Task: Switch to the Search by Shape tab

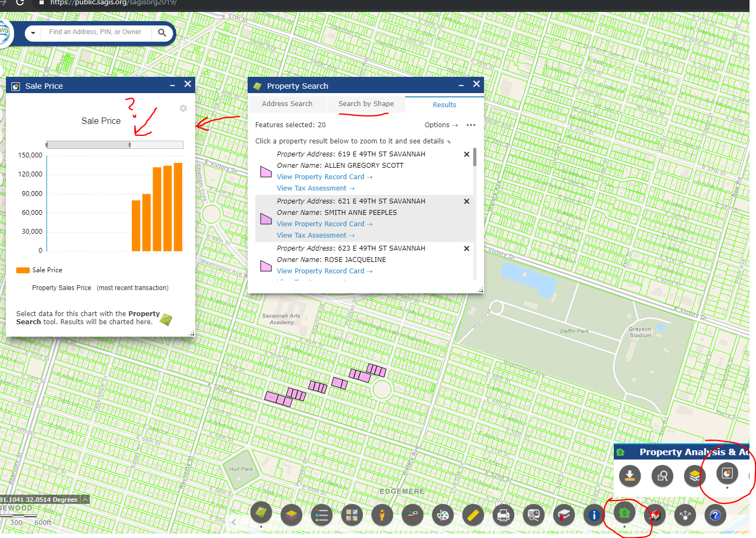Action: pyautogui.click(x=366, y=104)
